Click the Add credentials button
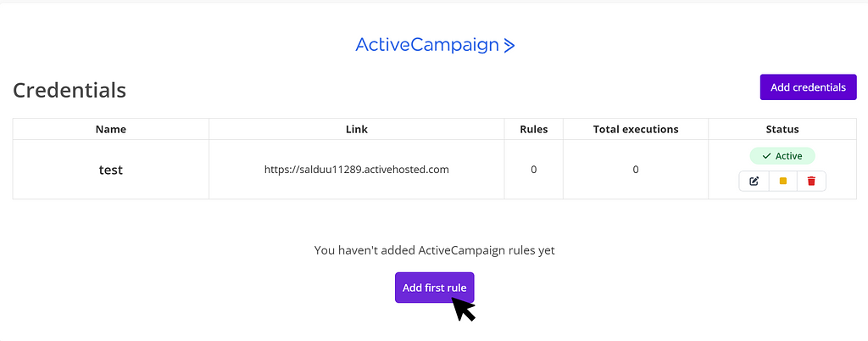This screenshot has width=868, height=341. click(x=808, y=87)
